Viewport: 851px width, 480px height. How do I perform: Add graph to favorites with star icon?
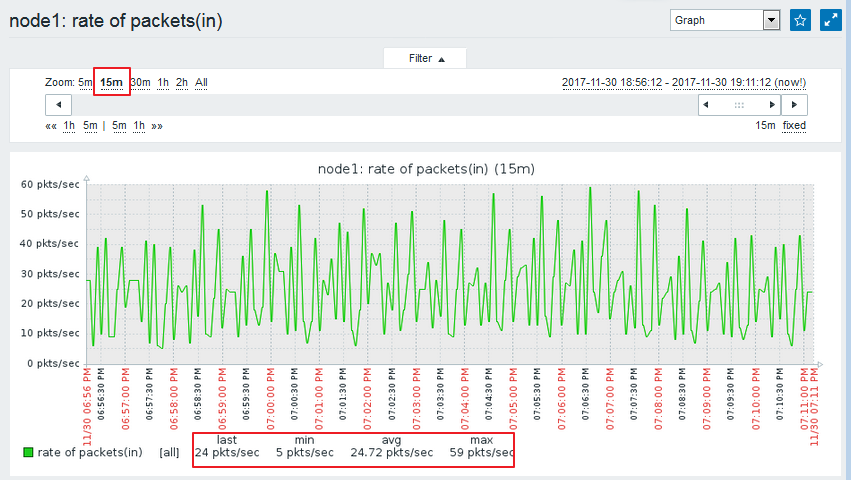[x=800, y=20]
